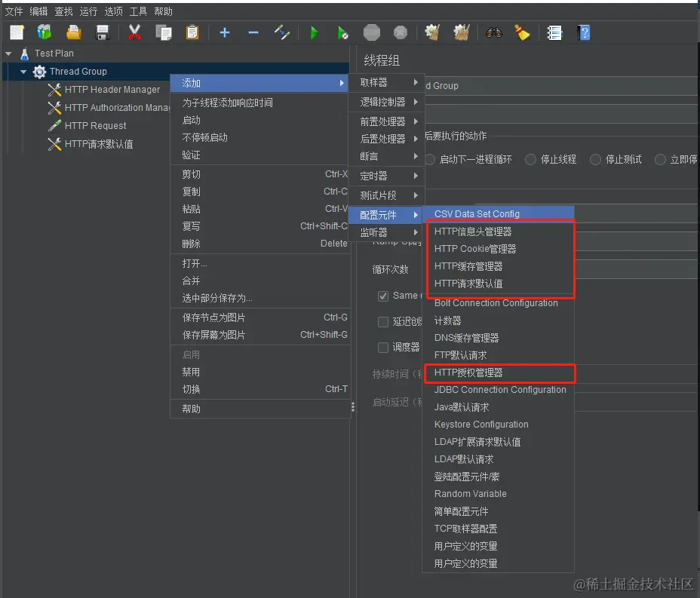
Task: Click the Open file folder icon
Action: pyautogui.click(x=74, y=32)
